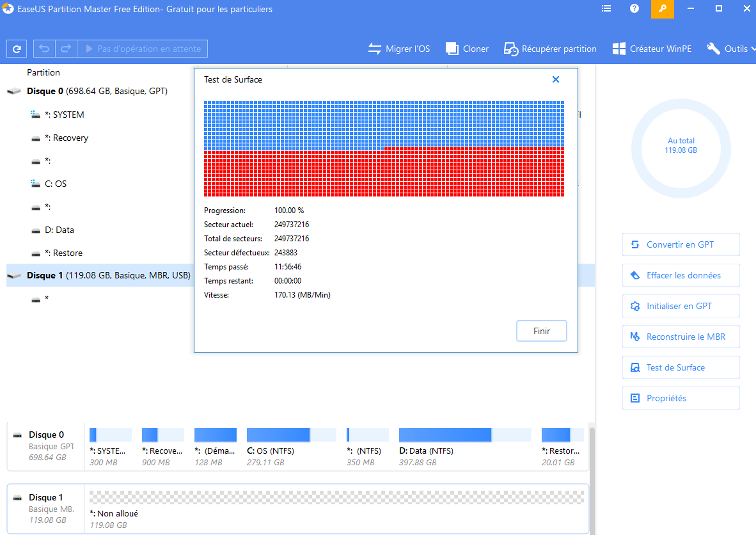Viewport: 756px width, 535px height.
Task: Select the Restore partition row
Action: click(64, 253)
